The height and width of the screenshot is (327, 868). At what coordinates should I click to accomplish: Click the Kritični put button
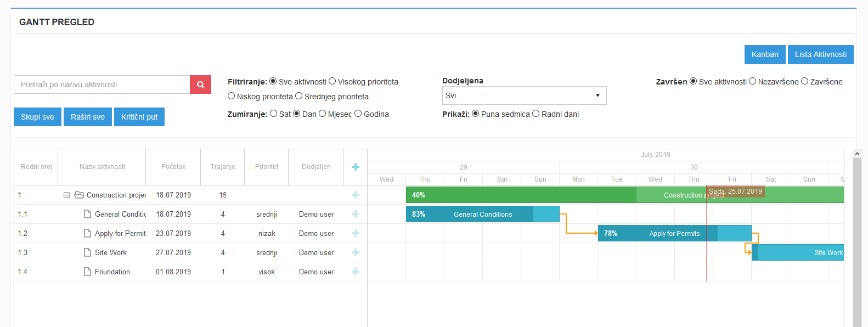point(139,117)
